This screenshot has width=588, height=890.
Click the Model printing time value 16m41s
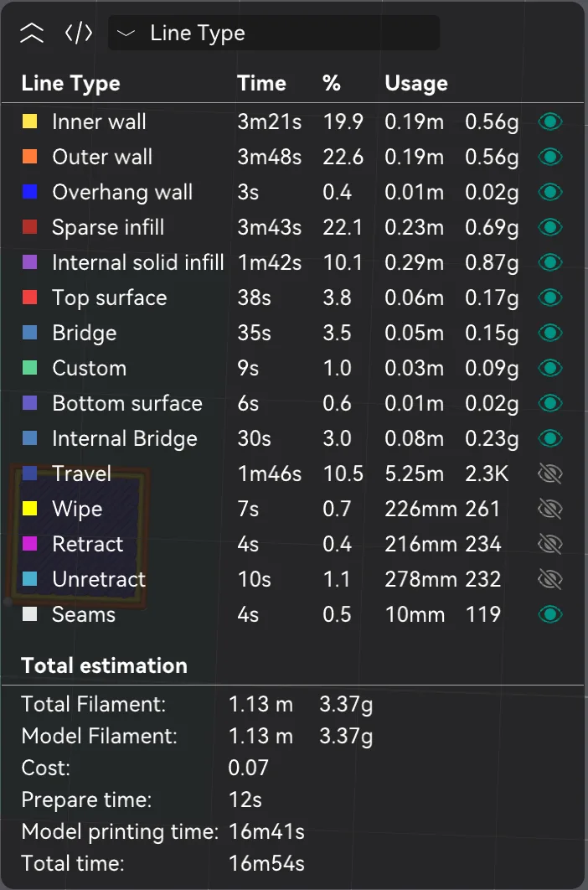click(266, 832)
